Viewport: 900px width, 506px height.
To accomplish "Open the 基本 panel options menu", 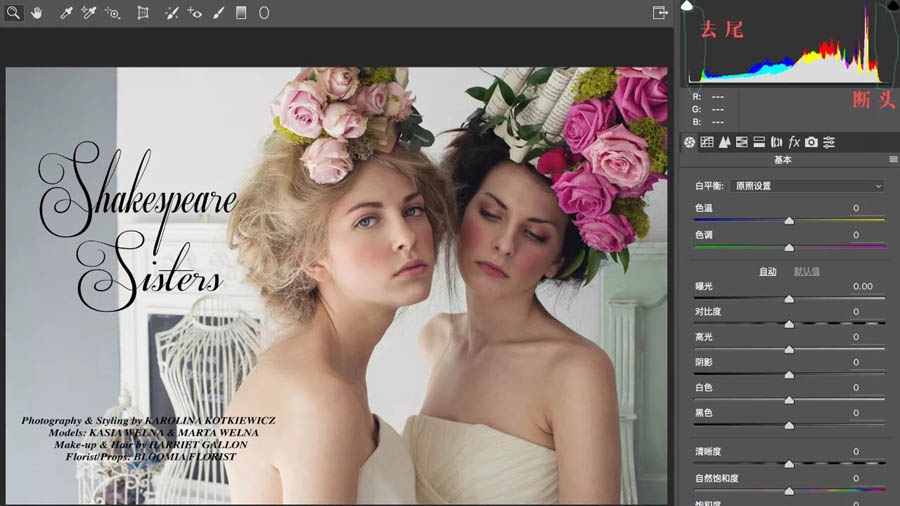I will coord(893,160).
